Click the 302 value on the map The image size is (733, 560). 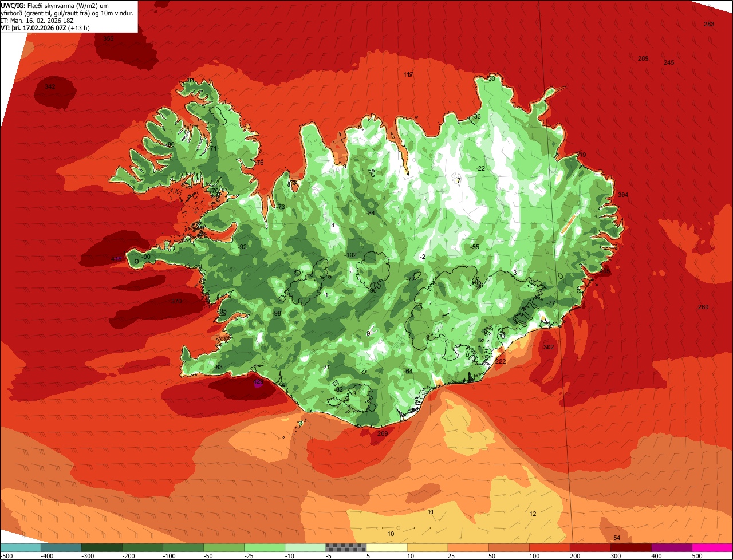coord(549,347)
